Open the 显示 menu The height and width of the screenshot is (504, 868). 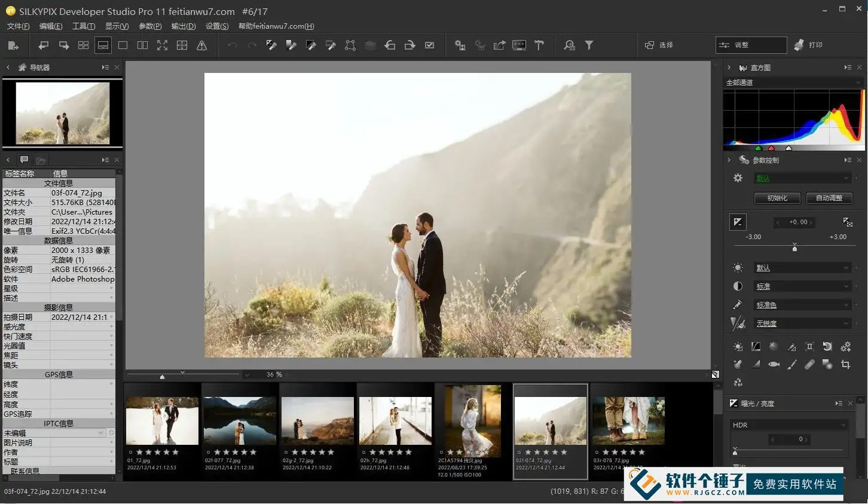point(116,26)
